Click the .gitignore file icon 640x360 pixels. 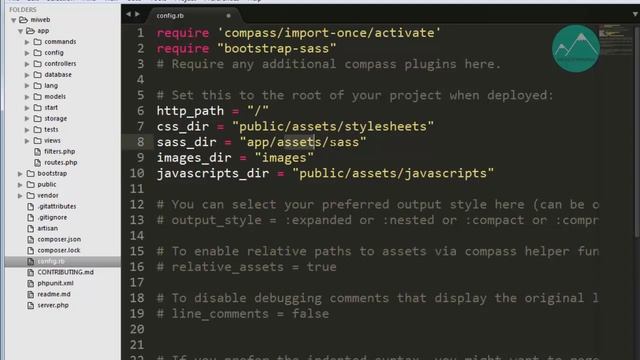coord(31,218)
